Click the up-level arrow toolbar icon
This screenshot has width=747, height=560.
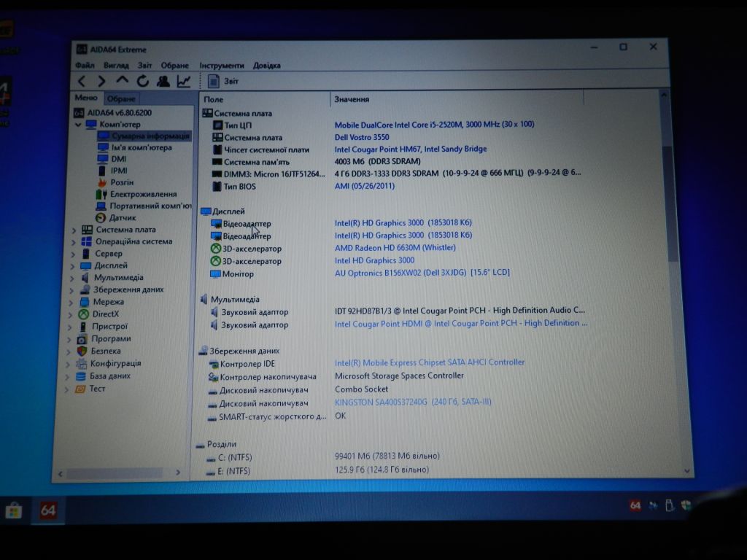122,80
